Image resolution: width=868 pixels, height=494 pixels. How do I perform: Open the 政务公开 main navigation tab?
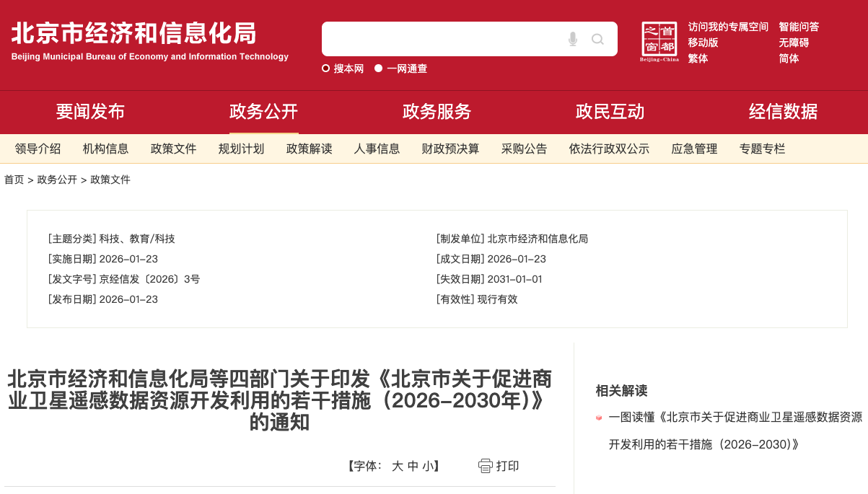[x=263, y=112]
